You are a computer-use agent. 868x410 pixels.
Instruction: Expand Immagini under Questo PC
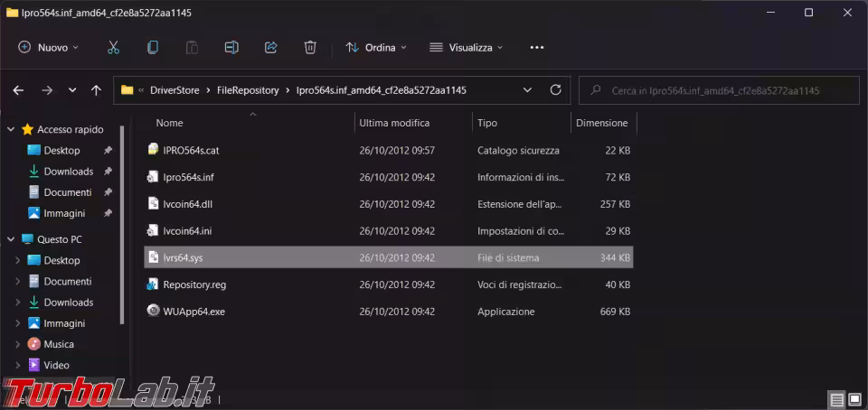point(18,323)
